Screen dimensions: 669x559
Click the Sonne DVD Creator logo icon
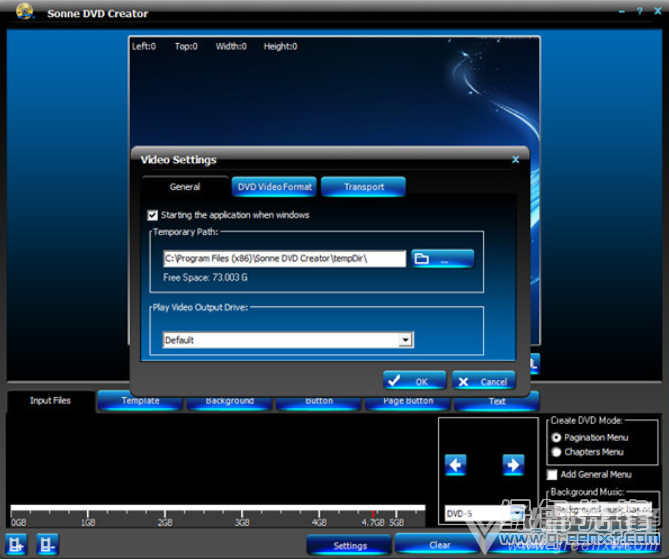point(25,11)
